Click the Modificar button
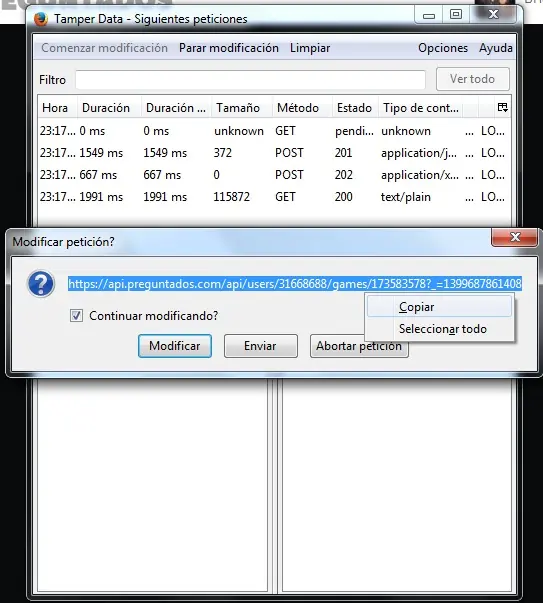The width and height of the screenshot is (543, 603). (175, 346)
